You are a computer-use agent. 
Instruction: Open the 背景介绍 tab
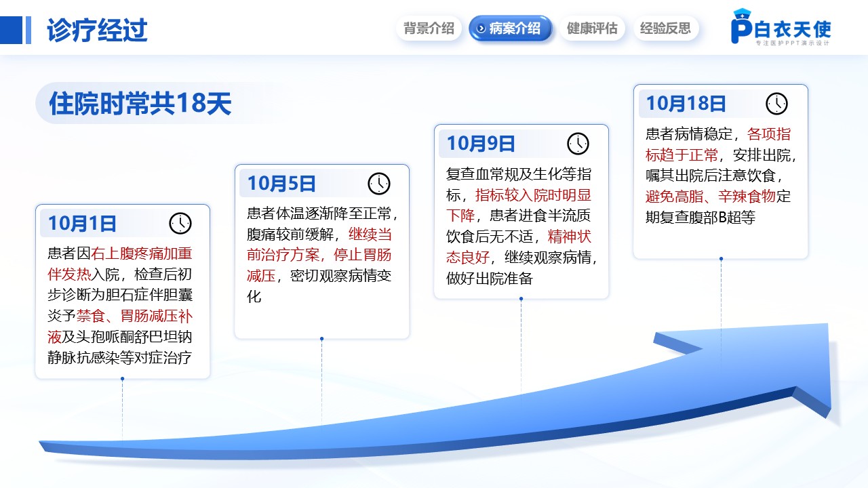coord(429,28)
